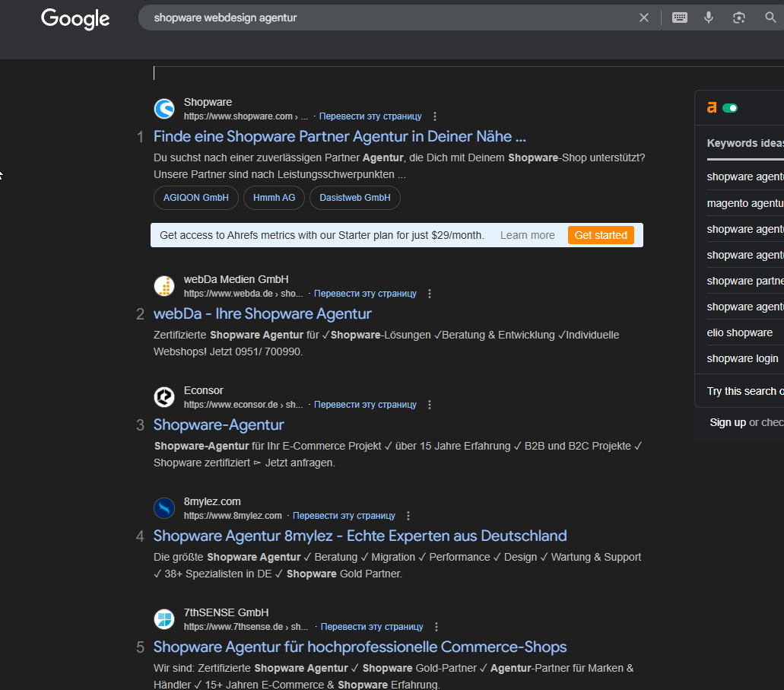Click the 7thSENSE GmbH favicon
Screen dimensions: 784x690
(x=164, y=619)
